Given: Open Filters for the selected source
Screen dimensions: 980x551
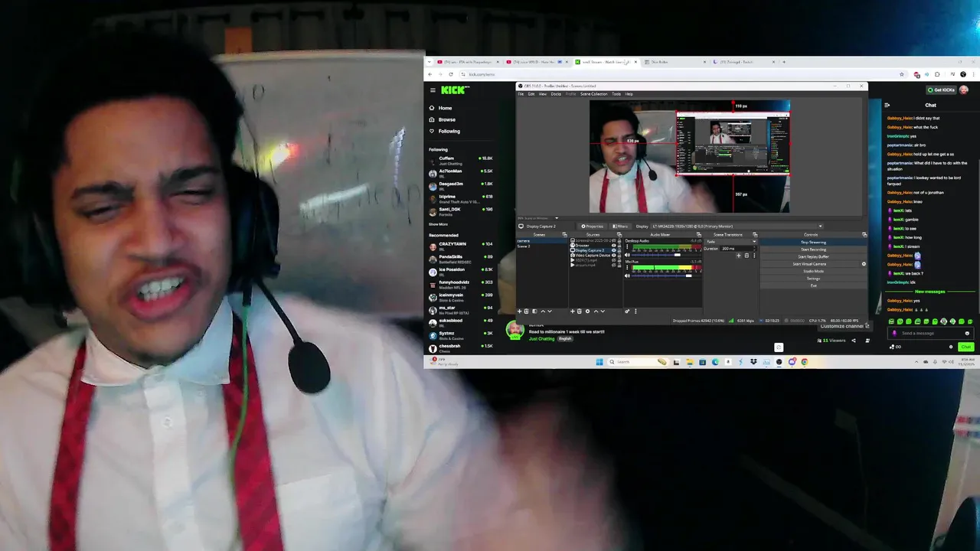Looking at the screenshot, I should pos(619,227).
